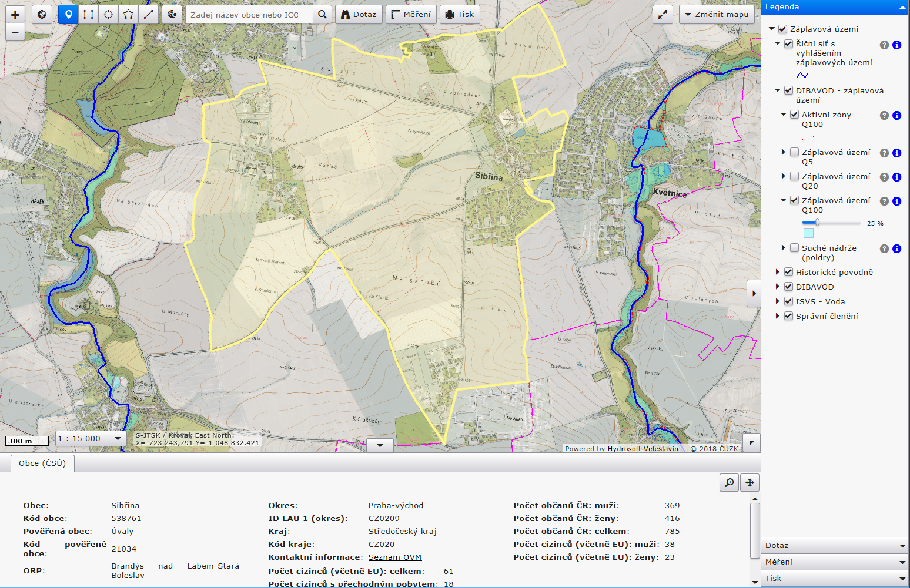Uncheck Záplavová území Q100 layer
Image resolution: width=910 pixels, height=588 pixels.
pos(794,200)
